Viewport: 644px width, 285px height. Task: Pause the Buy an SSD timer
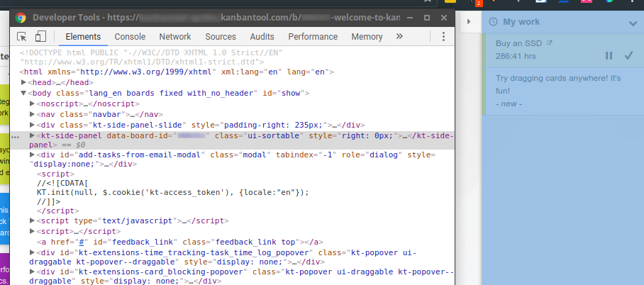tap(609, 55)
